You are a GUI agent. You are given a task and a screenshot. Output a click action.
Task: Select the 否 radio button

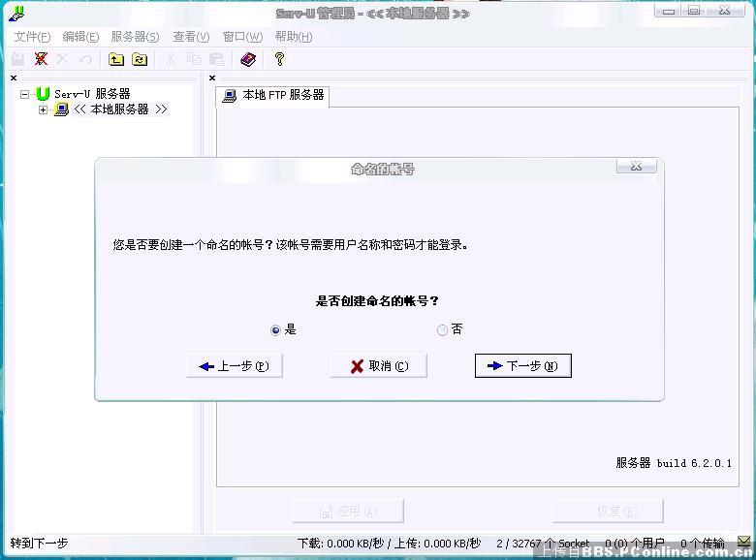pos(443,330)
